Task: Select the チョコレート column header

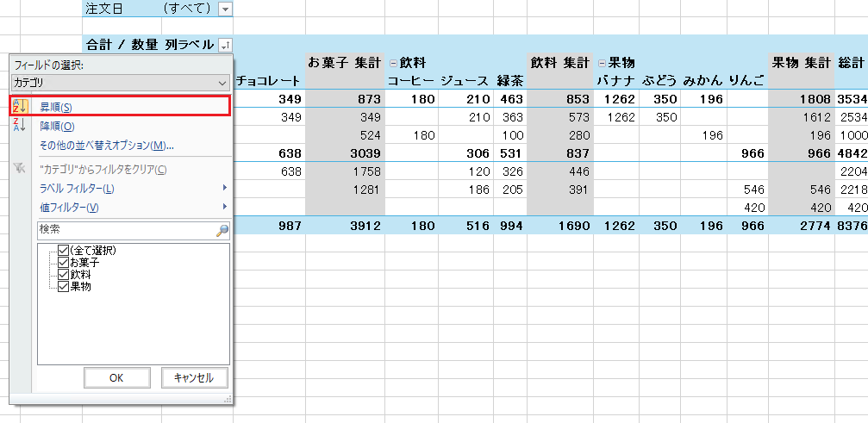Action: coord(269,81)
